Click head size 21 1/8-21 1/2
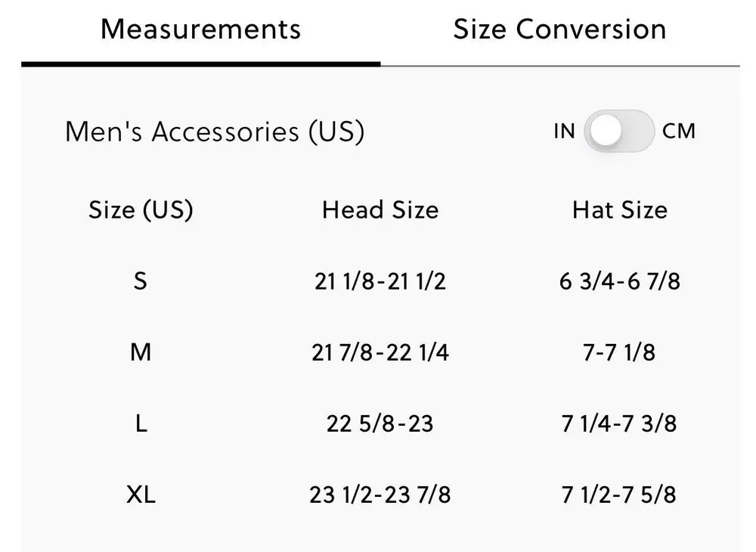756x552 pixels. [380, 281]
